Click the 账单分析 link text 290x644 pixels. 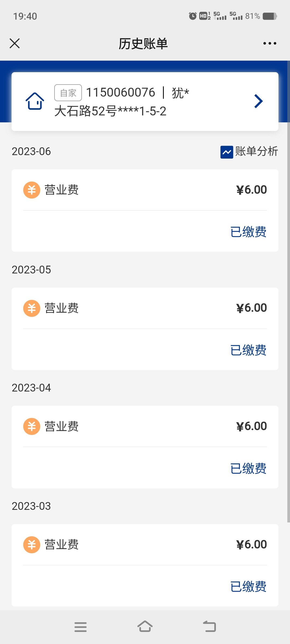coord(256,151)
